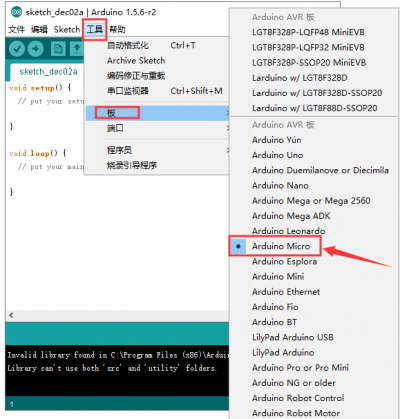Open the Sketch menu
This screenshot has height=419, width=400.
(x=67, y=29)
